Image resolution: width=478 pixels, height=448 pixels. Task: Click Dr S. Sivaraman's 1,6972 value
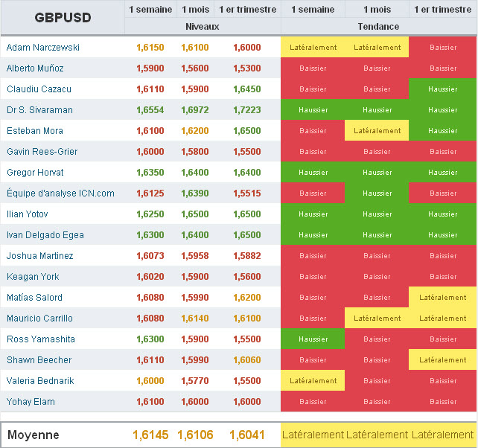click(195, 109)
